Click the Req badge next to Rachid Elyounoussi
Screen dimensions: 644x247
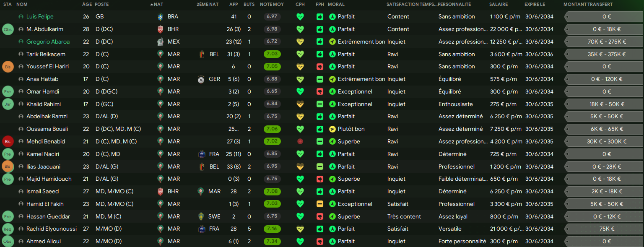[8, 229]
